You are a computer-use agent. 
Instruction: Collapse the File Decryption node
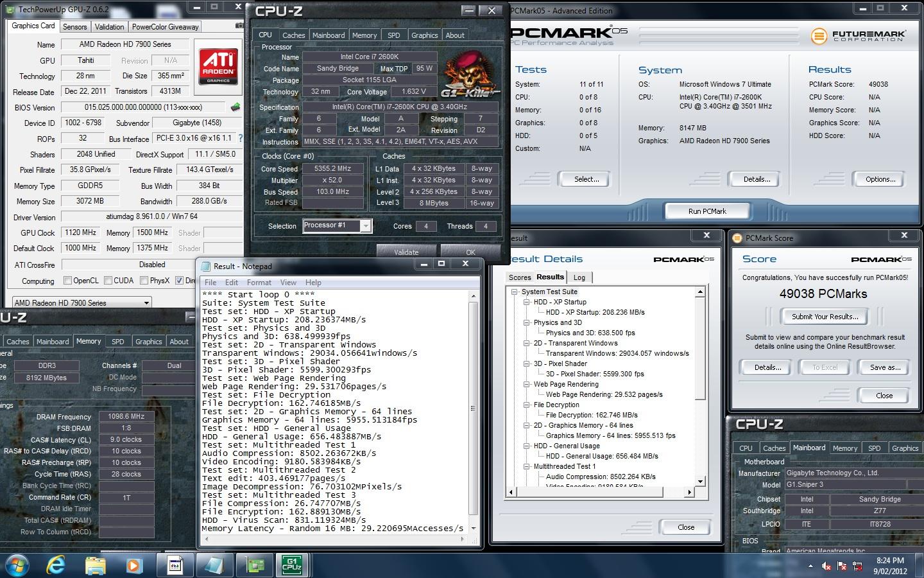[527, 405]
